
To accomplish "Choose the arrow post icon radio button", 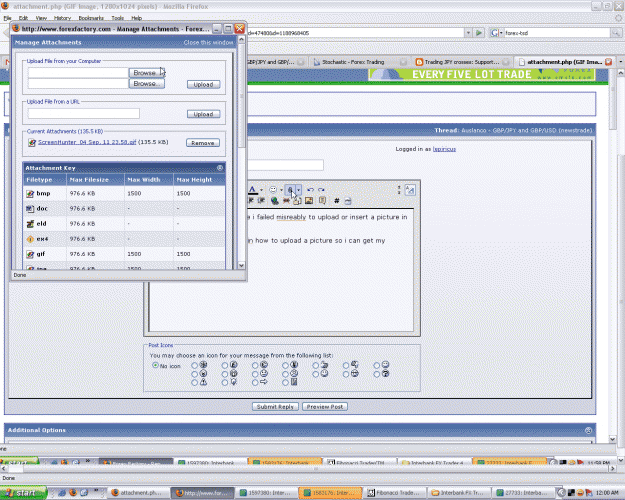I will tap(255, 382).
